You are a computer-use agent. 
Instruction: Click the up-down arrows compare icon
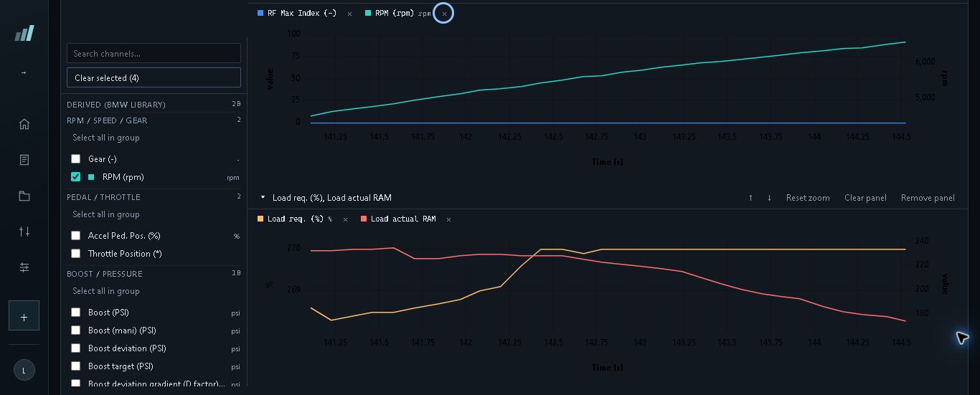[x=24, y=232]
